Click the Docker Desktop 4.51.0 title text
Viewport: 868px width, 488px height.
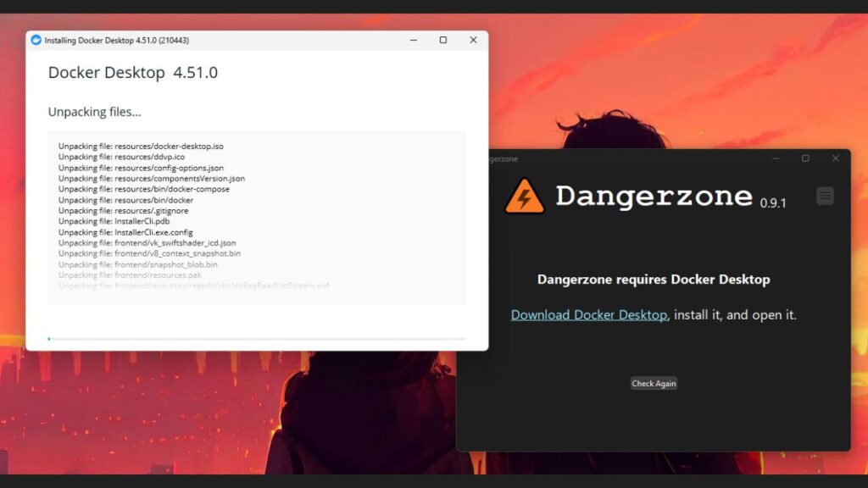point(133,72)
